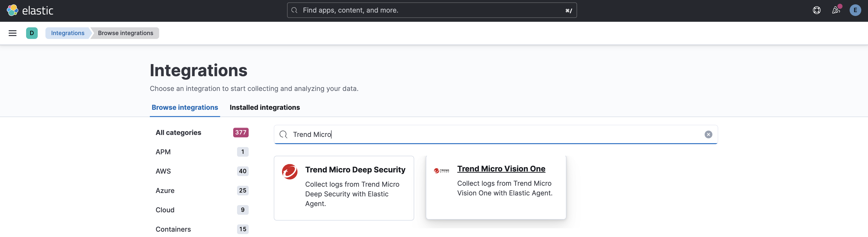Image resolution: width=868 pixels, height=237 pixels.
Task: Click the Trend Micro search field
Action: pos(496,134)
